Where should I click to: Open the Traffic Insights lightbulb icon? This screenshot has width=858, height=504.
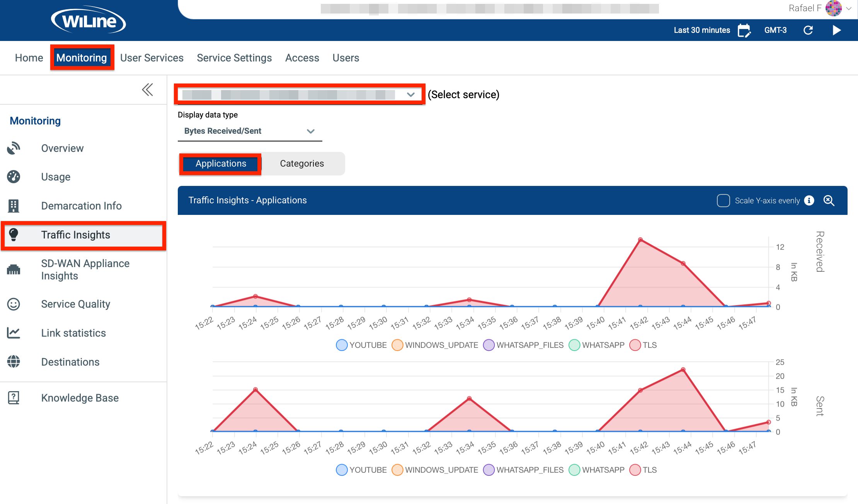(x=14, y=235)
